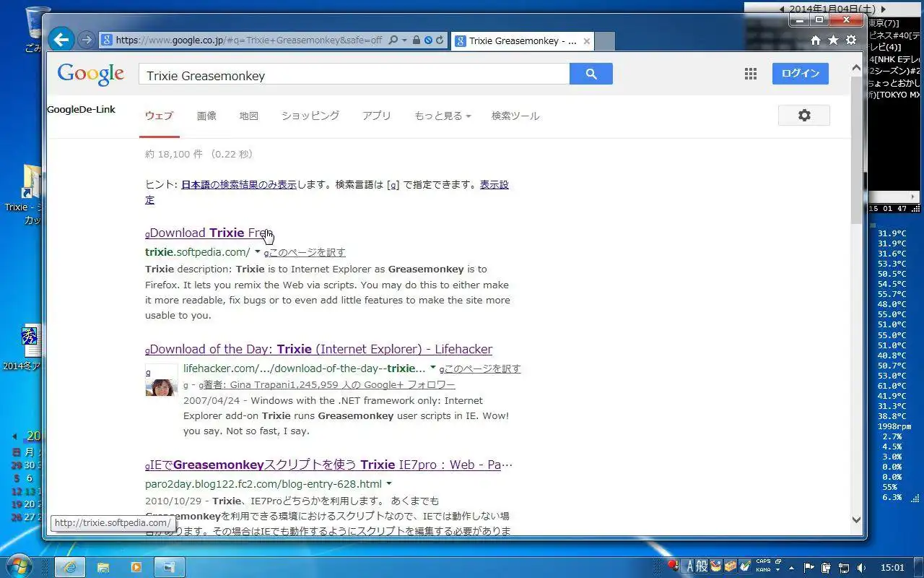Open 検索ツール options

tap(515, 116)
